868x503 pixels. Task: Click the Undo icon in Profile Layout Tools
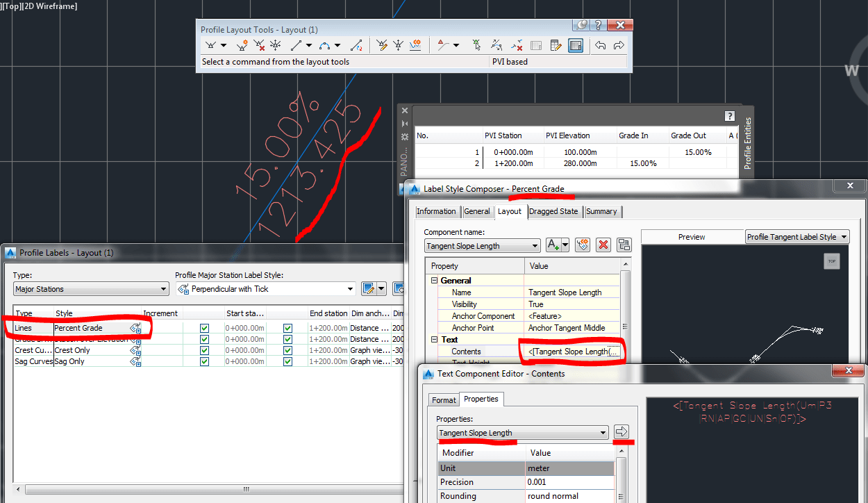601,44
